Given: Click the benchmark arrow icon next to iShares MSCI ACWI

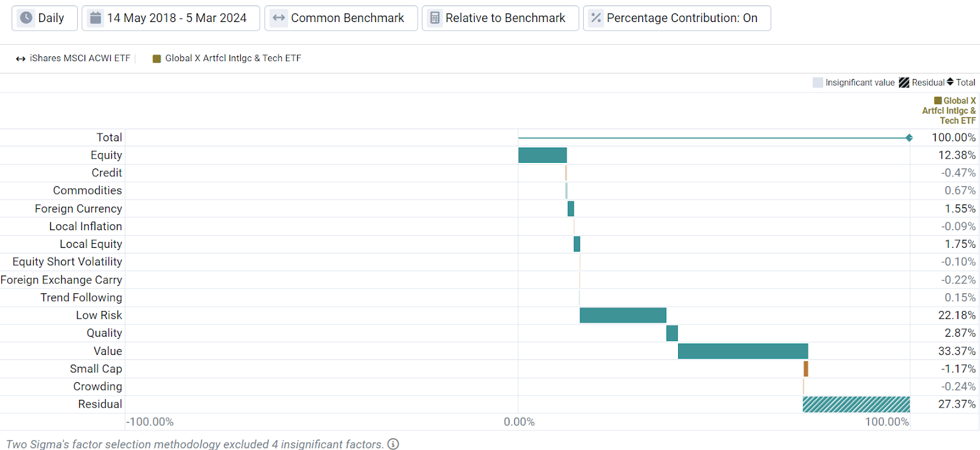Looking at the screenshot, I should 21,59.
